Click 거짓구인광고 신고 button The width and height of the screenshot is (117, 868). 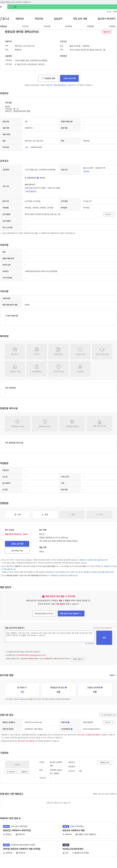[108, 715]
